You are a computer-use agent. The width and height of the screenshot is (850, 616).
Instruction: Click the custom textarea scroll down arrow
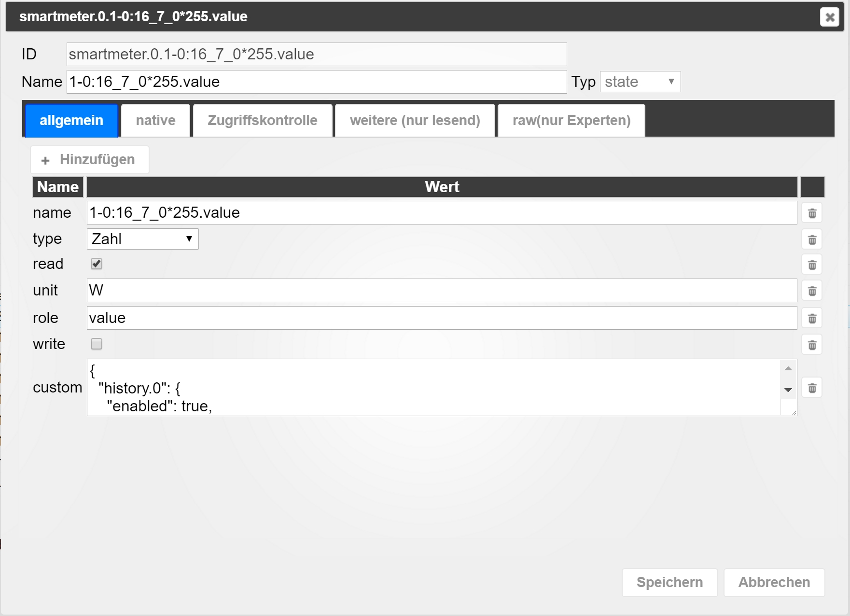(788, 390)
